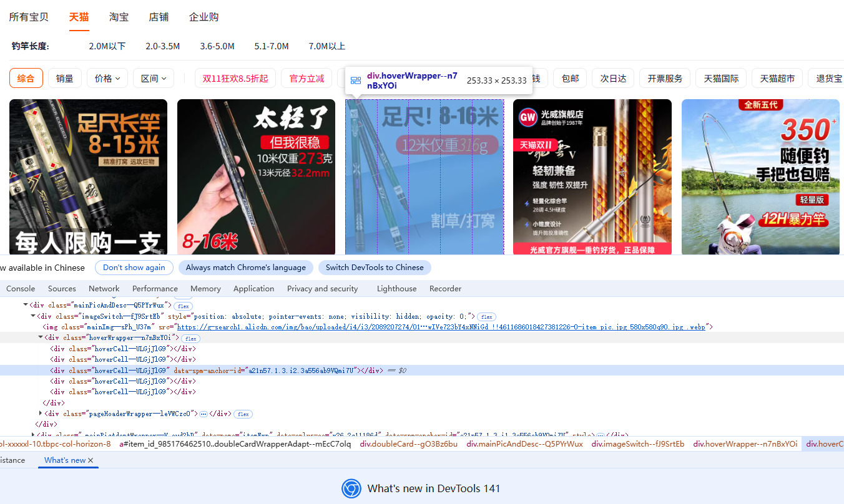This screenshot has height=504, width=844.
Task: Open the Performance DevTools tab
Action: 155,288
